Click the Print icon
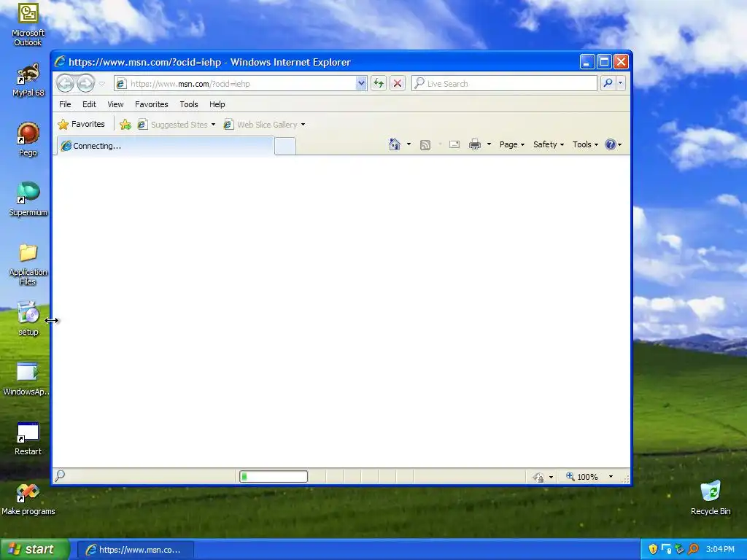 pyautogui.click(x=475, y=144)
